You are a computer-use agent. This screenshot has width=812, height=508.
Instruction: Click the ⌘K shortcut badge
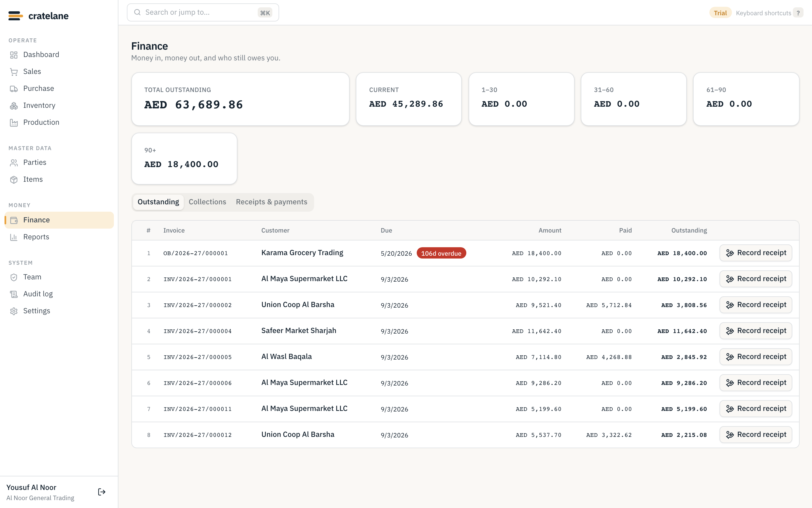(x=265, y=13)
